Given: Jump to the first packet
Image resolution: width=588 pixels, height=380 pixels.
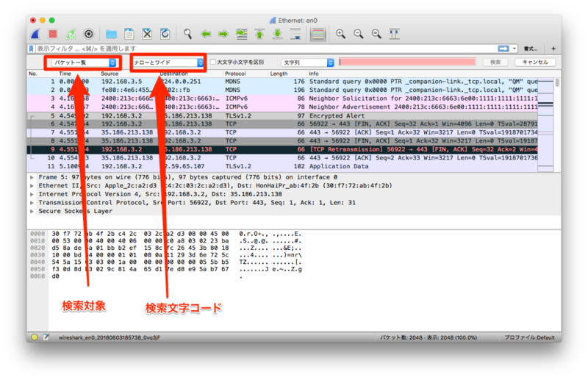Looking at the screenshot, I should pyautogui.click(x=259, y=34).
